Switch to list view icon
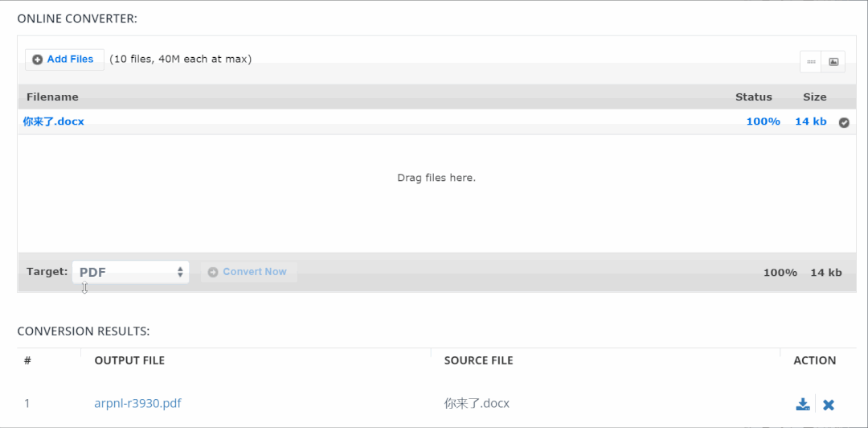 811,61
